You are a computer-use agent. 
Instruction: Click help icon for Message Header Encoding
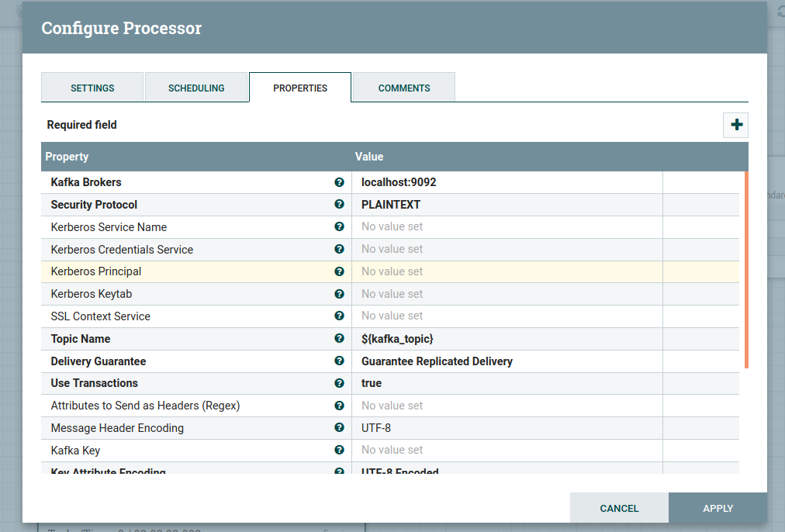[x=339, y=428]
